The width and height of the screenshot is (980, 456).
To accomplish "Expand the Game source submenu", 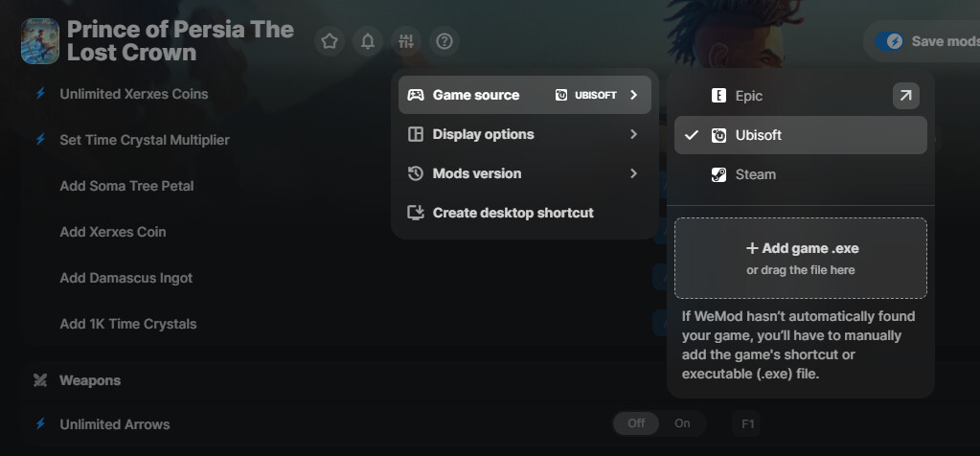I will [x=524, y=95].
